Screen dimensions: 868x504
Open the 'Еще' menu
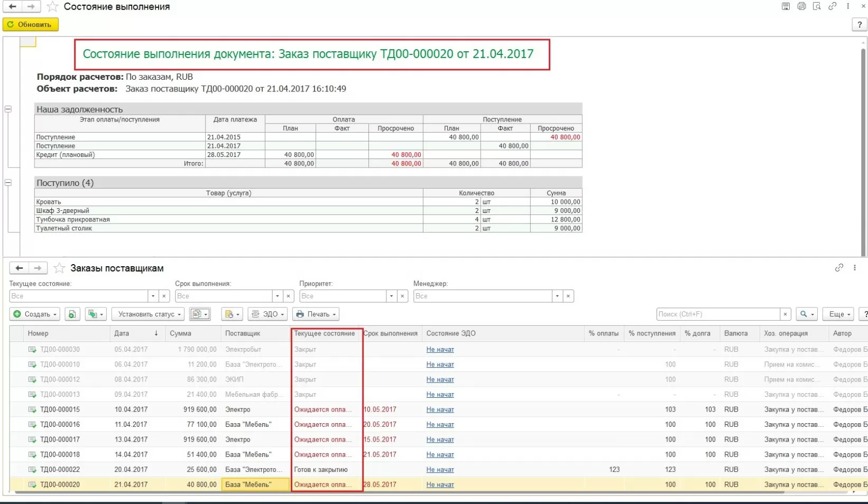tap(839, 314)
